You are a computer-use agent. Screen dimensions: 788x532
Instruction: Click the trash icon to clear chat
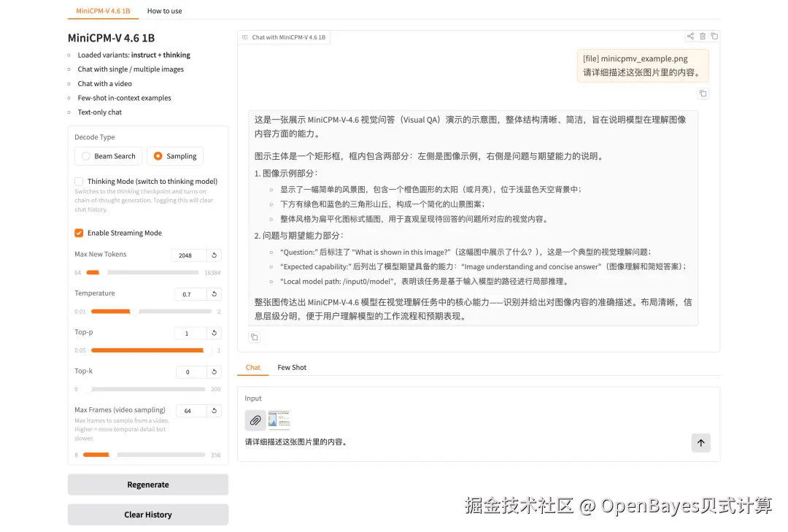pyautogui.click(x=703, y=36)
